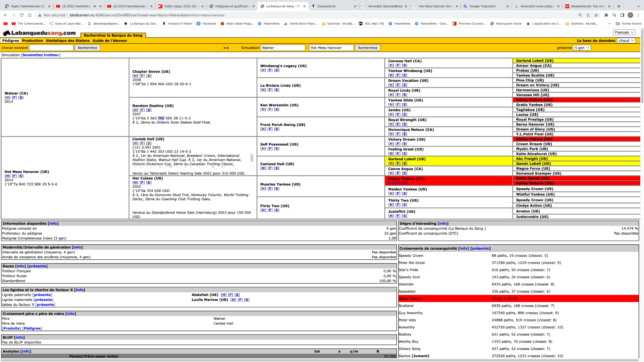Screen dimensions: 644x362
Task: Open the Facebook bookmark
Action: click(x=206, y=23)
